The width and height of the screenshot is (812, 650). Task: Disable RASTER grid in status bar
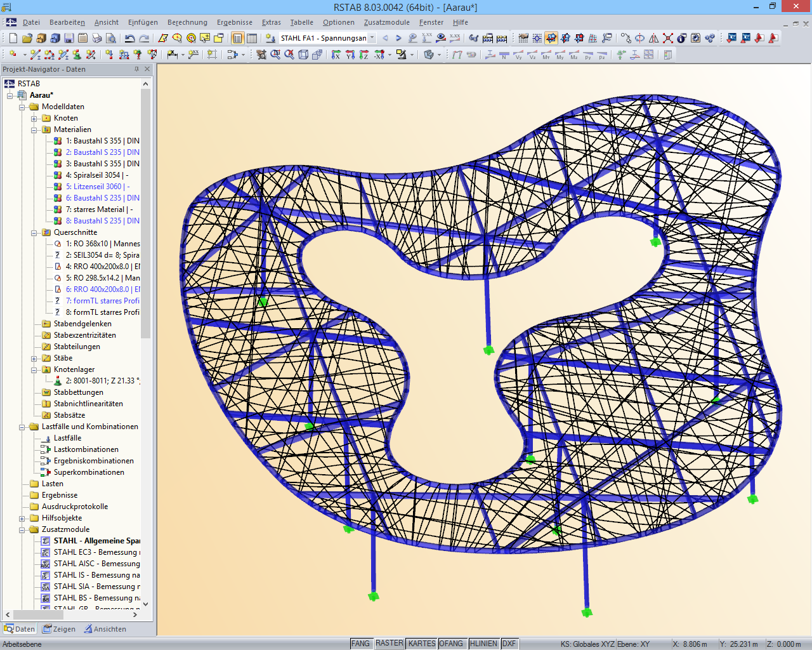click(x=389, y=643)
